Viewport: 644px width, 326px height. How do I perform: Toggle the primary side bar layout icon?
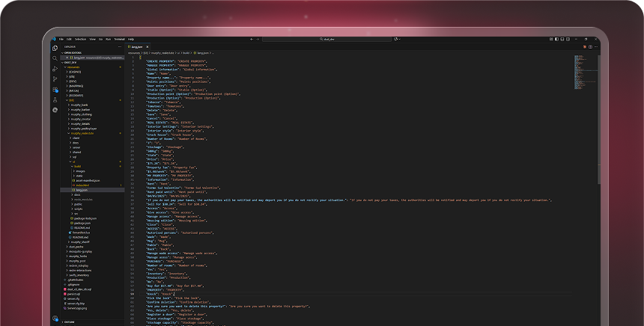click(x=556, y=39)
